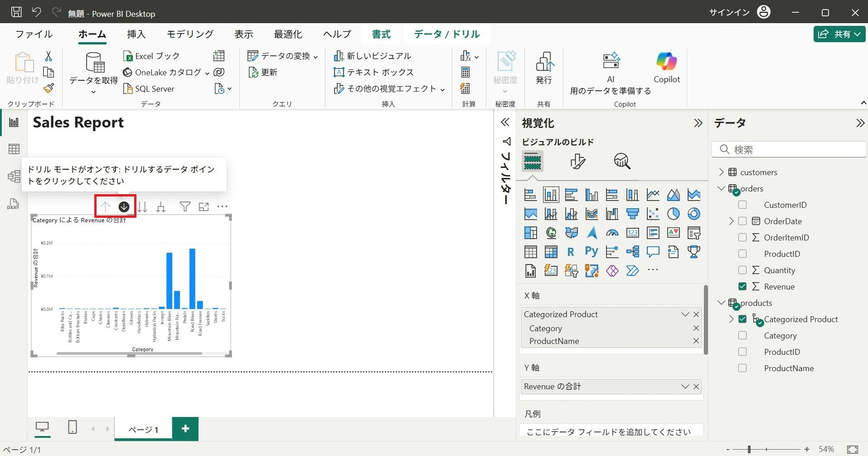
Task: Click テキスト ボックス to insert a text box
Action: pyautogui.click(x=374, y=73)
